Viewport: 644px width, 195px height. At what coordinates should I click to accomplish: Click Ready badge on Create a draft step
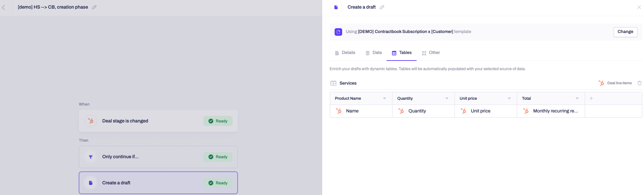click(218, 183)
